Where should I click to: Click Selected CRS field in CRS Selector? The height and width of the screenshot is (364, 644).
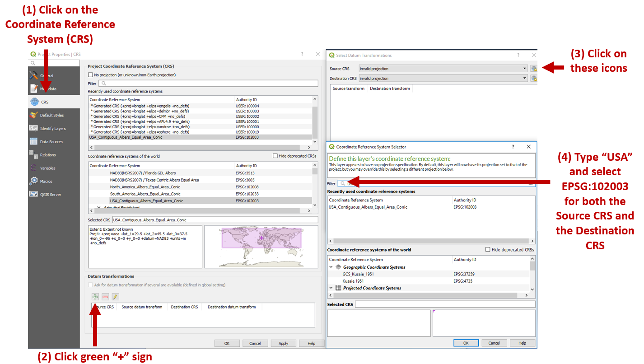[445, 304]
